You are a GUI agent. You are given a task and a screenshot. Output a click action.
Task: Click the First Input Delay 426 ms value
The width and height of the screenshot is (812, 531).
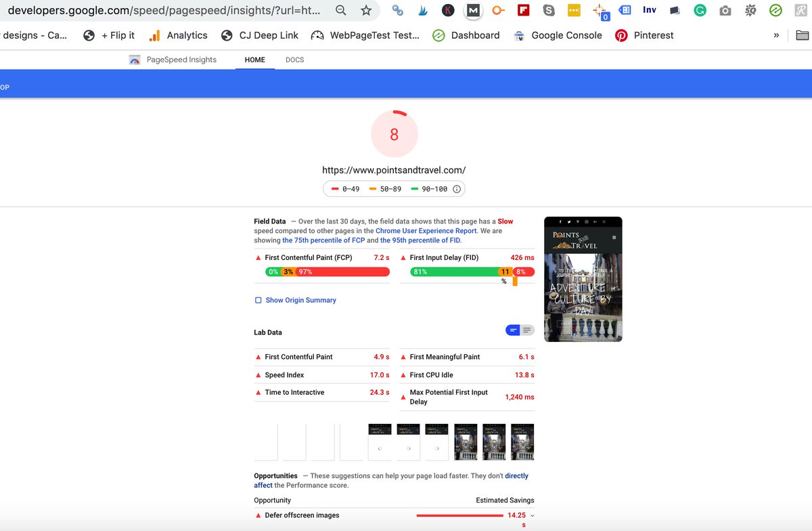[522, 258]
